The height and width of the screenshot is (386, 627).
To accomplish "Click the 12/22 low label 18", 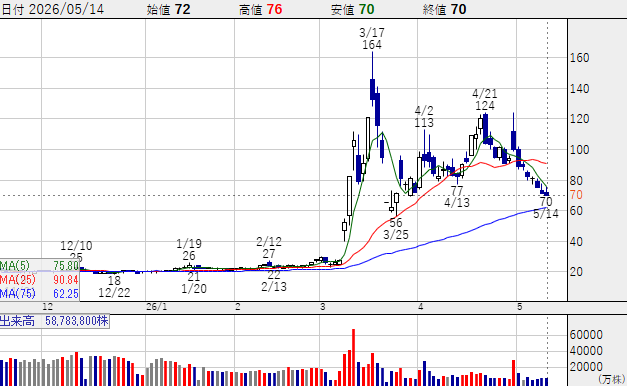I will [x=114, y=280].
